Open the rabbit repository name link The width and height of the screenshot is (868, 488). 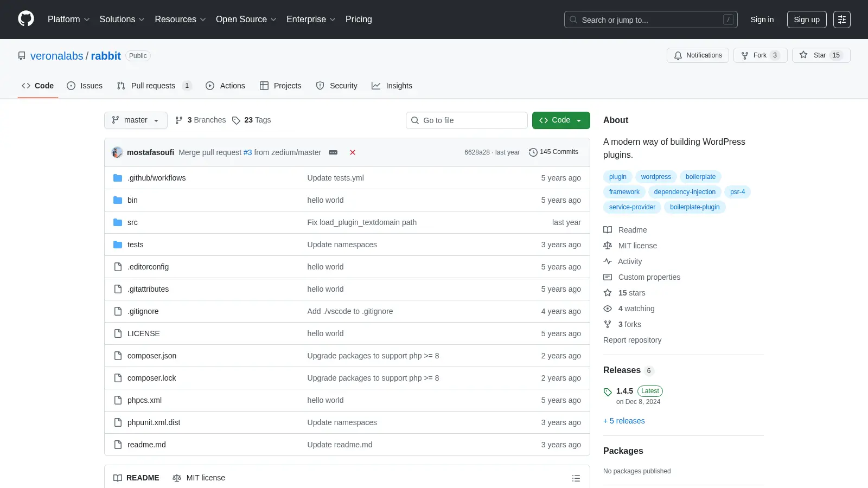(106, 56)
